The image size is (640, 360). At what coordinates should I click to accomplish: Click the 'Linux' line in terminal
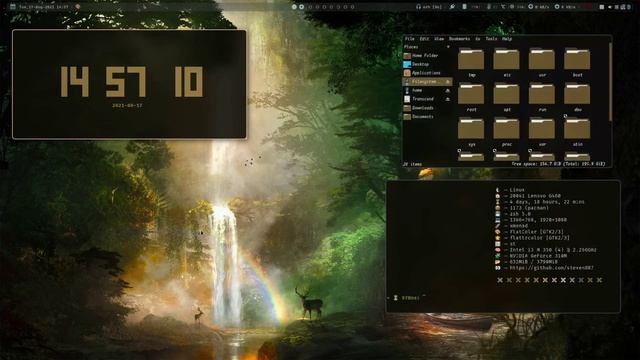(517, 190)
